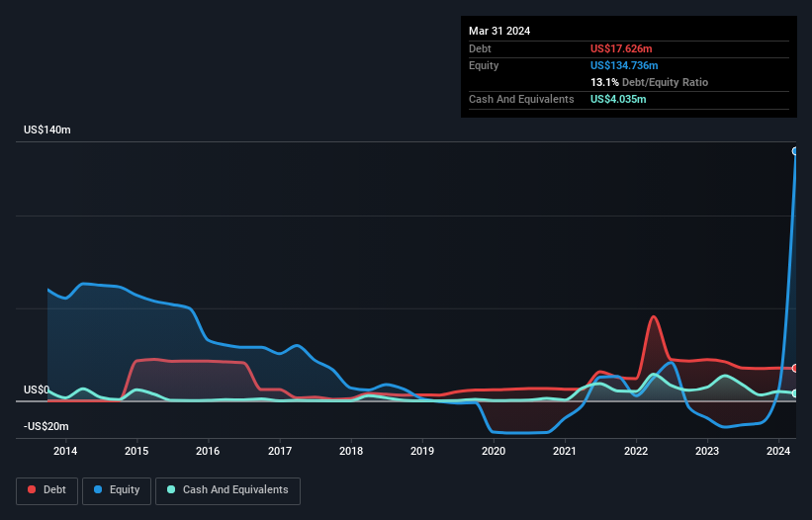Click the -US$20m y-axis label

coord(46,426)
